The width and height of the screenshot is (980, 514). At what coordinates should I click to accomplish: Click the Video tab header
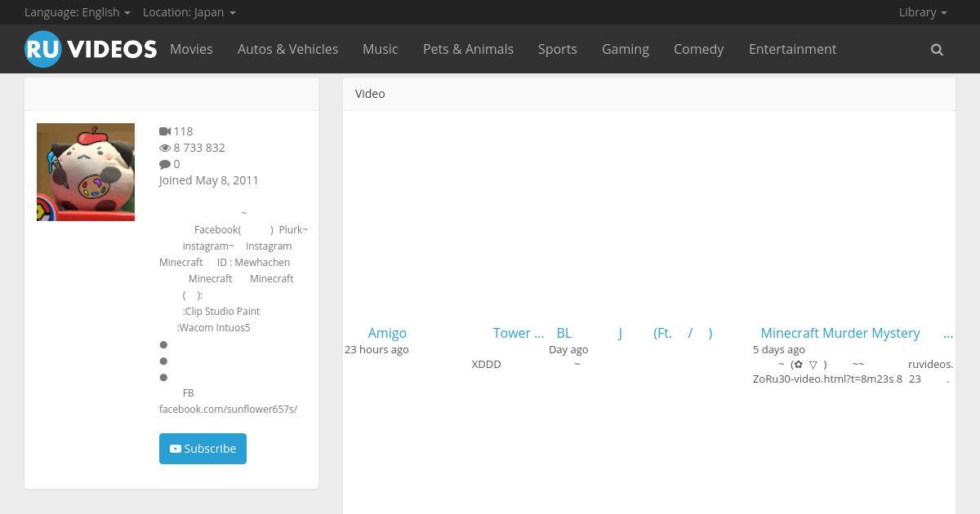(x=370, y=94)
